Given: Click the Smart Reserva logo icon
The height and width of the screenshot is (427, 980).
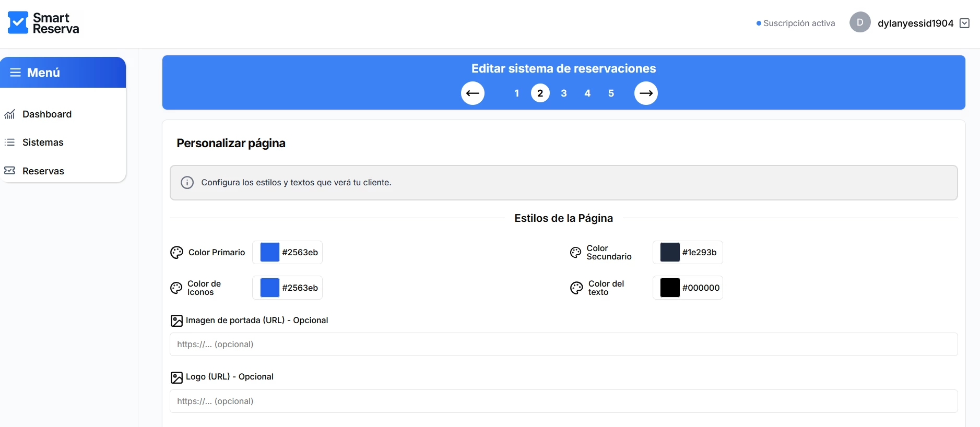Looking at the screenshot, I should tap(18, 23).
